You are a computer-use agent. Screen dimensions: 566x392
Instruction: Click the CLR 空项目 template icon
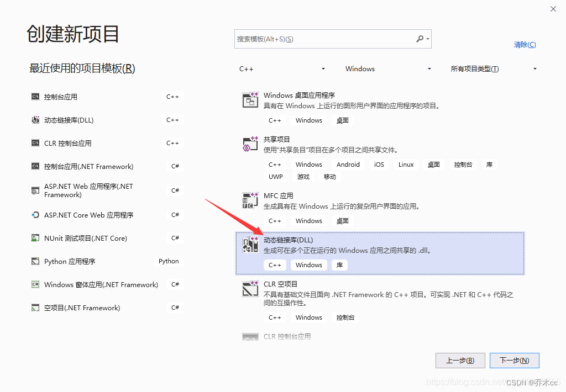tap(250, 289)
